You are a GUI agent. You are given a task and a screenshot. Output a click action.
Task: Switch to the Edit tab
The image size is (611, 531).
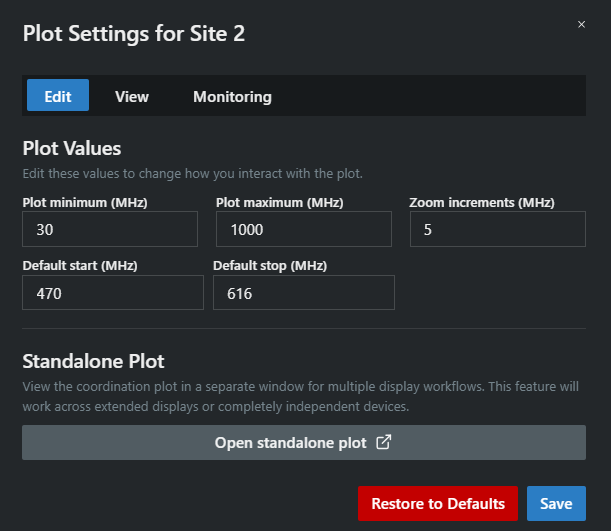click(x=58, y=96)
